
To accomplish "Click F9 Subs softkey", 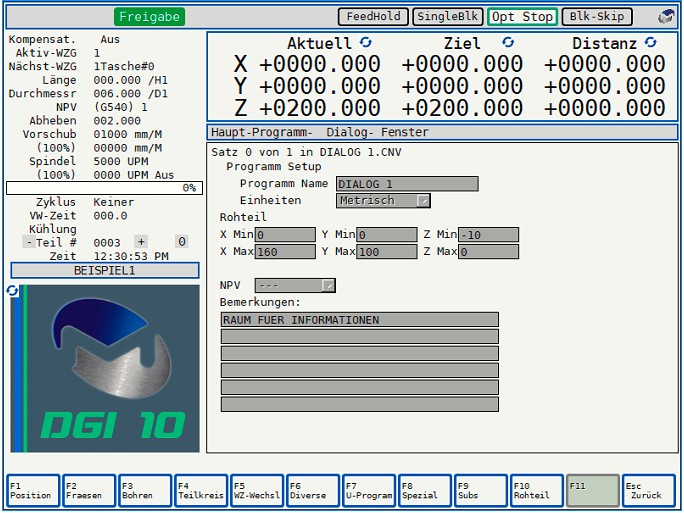I will coord(481,491).
